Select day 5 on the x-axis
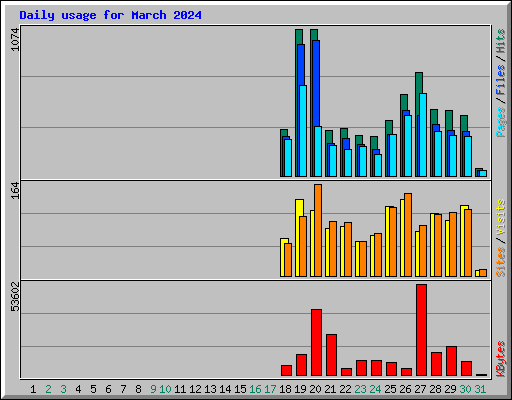 (x=93, y=389)
